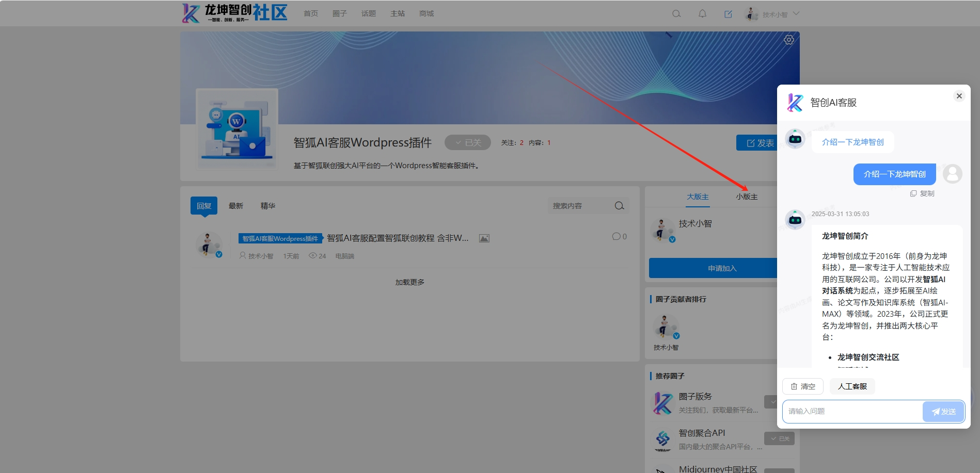Image resolution: width=980 pixels, height=473 pixels.
Task: Open the circle settings gear icon
Action: pyautogui.click(x=788, y=40)
